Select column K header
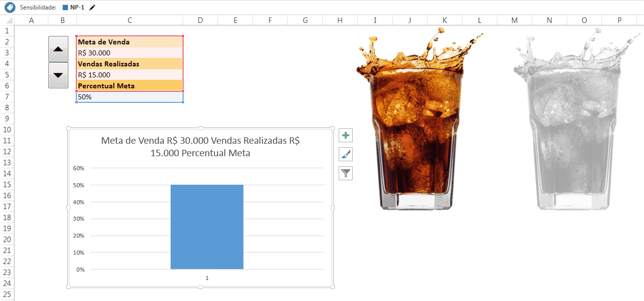This screenshot has height=301, width=644. 444,20
